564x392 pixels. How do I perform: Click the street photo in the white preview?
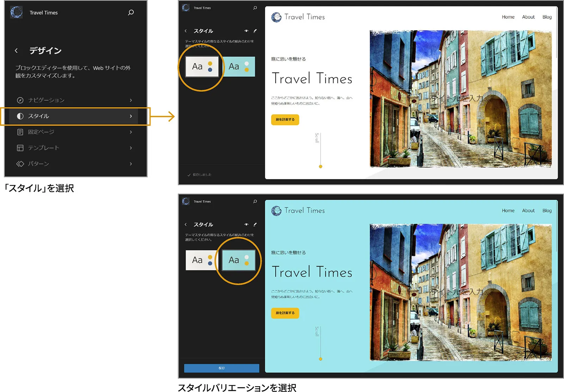460,99
